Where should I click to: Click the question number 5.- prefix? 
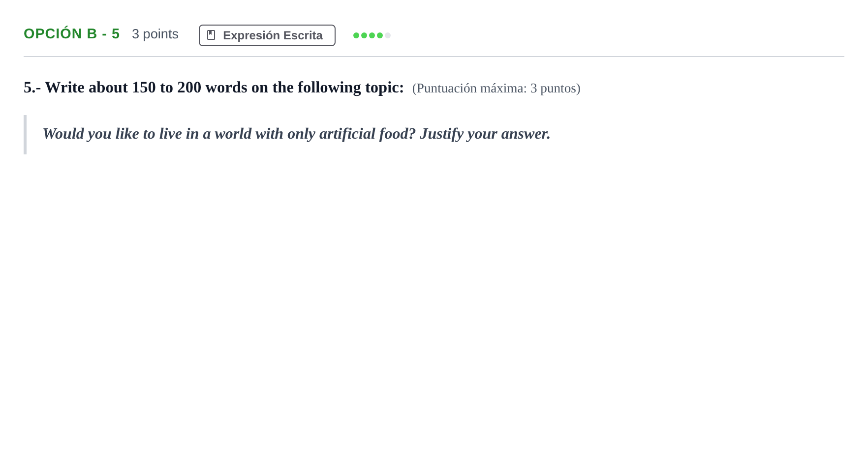tap(32, 88)
